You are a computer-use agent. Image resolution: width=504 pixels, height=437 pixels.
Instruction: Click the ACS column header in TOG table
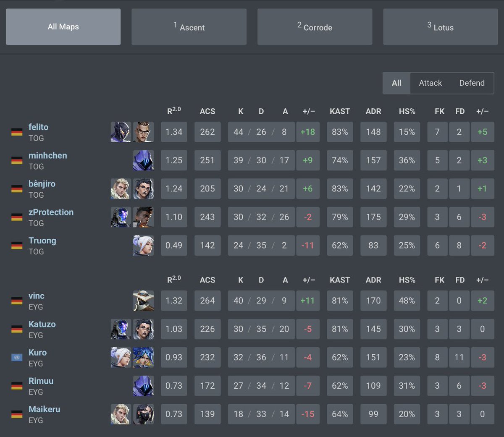click(207, 111)
